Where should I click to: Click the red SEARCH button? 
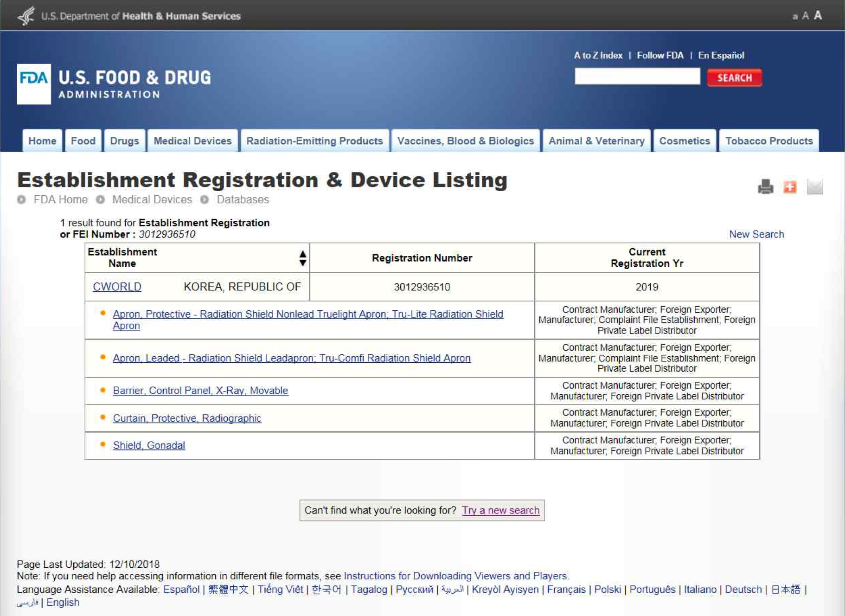(734, 77)
